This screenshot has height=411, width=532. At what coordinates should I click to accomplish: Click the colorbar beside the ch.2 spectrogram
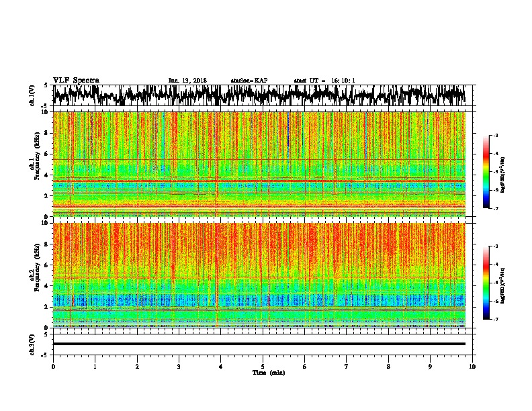pyautogui.click(x=486, y=283)
